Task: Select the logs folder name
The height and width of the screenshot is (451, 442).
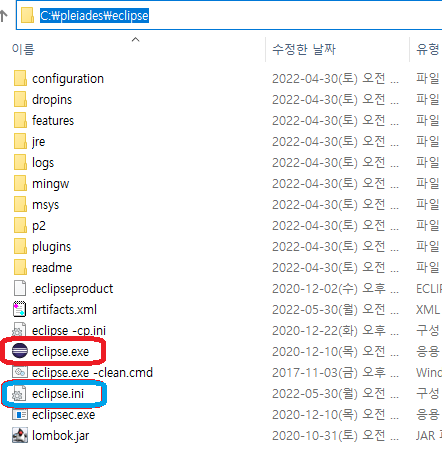Action: [43, 163]
